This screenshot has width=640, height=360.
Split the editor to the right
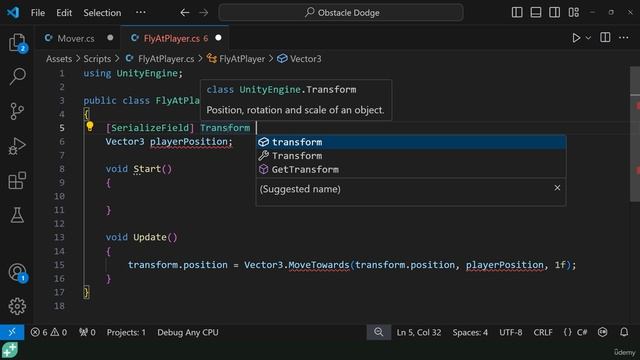click(x=605, y=38)
